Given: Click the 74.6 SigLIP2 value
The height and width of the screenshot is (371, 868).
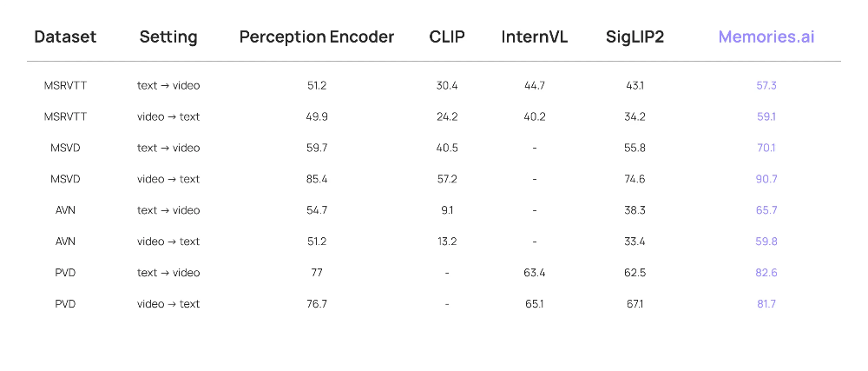Looking at the screenshot, I should pyautogui.click(x=636, y=179).
